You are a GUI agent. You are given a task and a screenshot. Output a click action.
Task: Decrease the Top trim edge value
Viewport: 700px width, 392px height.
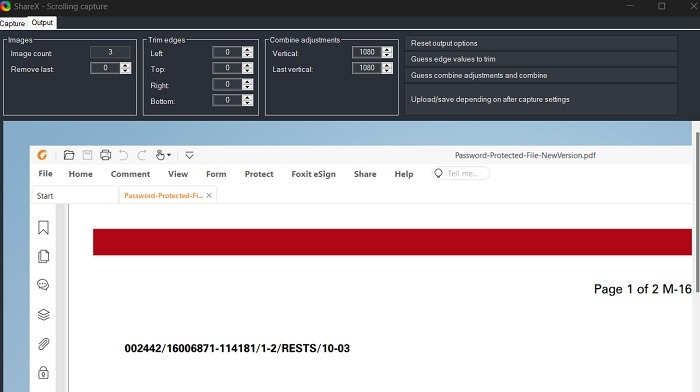click(248, 71)
